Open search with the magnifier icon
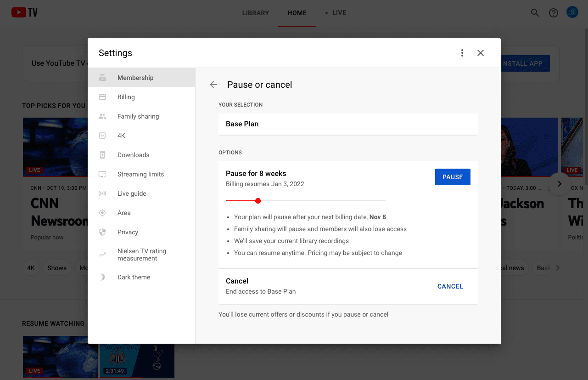Viewport: 588px width, 380px height. 535,13
